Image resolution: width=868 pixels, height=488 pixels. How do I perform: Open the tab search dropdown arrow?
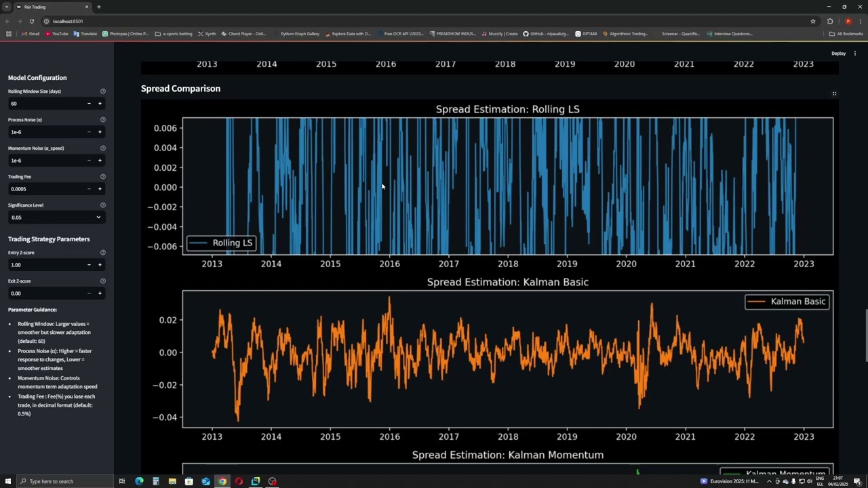[6, 7]
